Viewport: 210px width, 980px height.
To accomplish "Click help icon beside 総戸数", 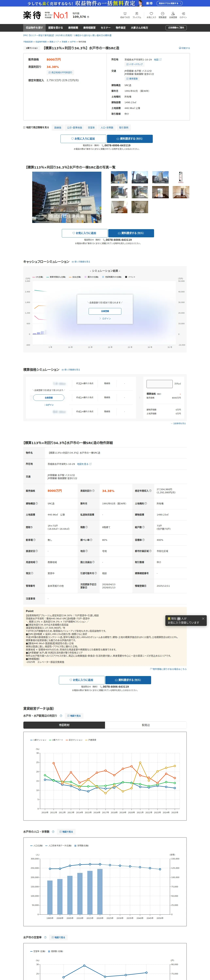I will pos(143,527).
